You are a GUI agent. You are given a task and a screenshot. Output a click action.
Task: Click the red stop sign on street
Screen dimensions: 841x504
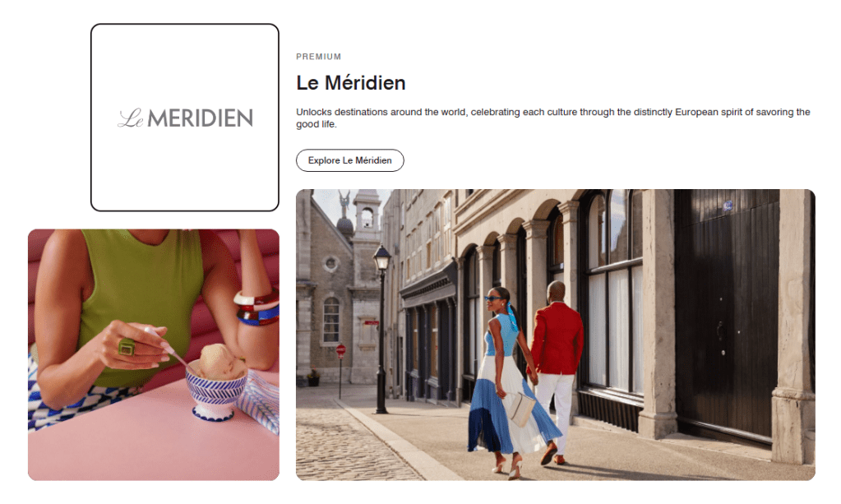coord(340,351)
